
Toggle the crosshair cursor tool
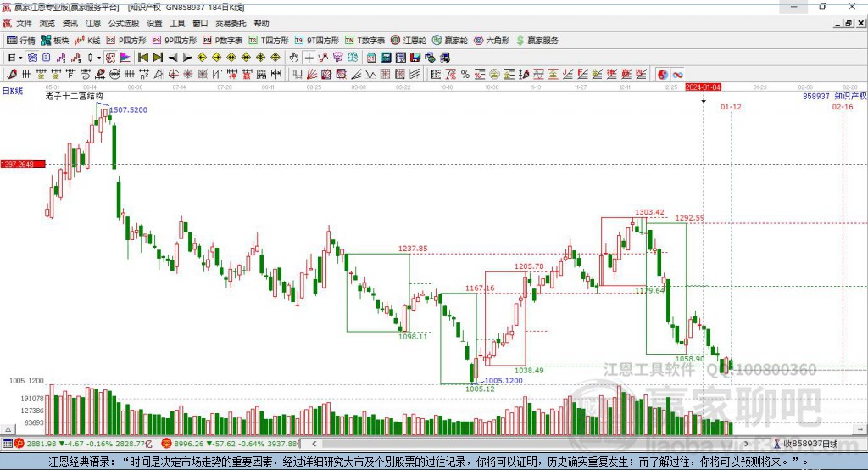point(309,58)
